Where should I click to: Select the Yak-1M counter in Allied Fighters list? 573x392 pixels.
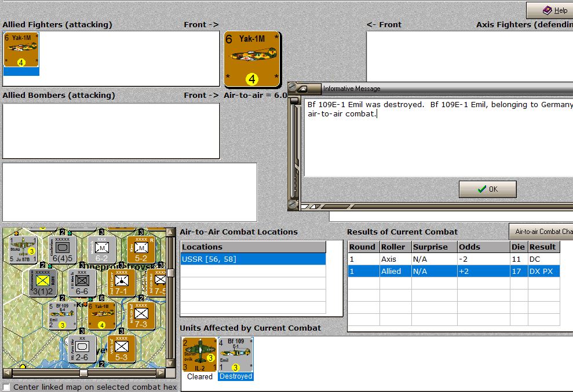21,50
